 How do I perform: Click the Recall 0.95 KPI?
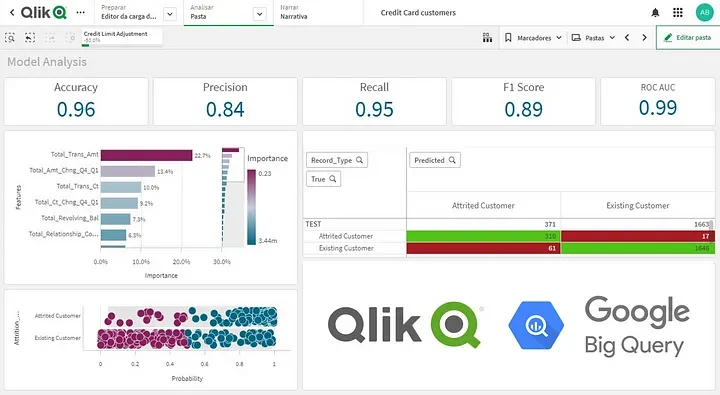[x=374, y=101]
